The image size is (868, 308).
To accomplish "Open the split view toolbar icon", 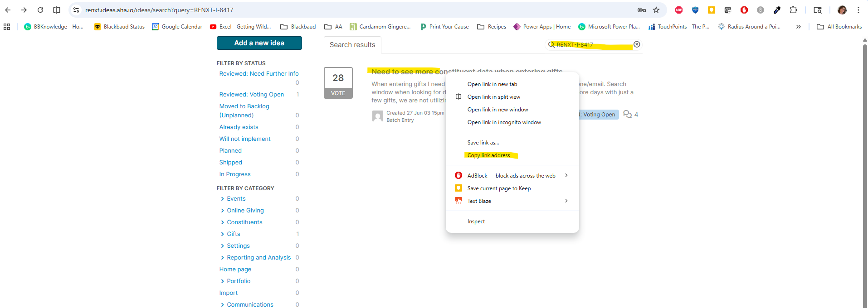I will (x=57, y=10).
